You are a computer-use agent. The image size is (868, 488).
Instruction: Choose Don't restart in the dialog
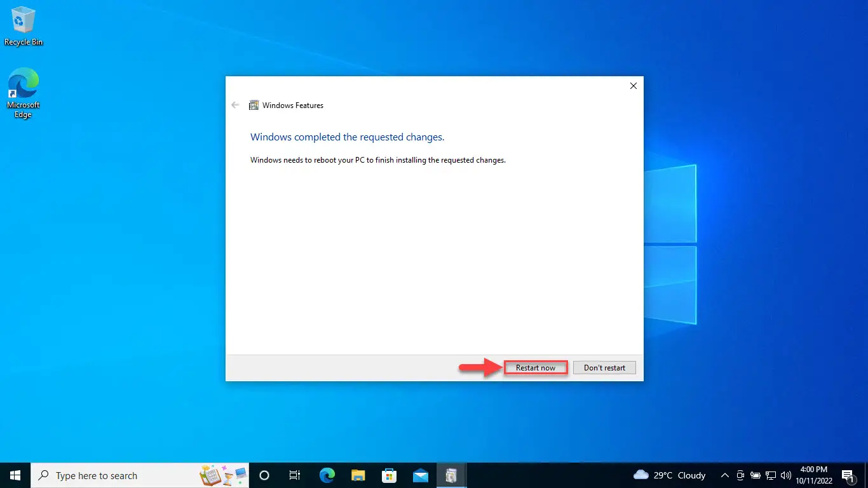pyautogui.click(x=604, y=368)
